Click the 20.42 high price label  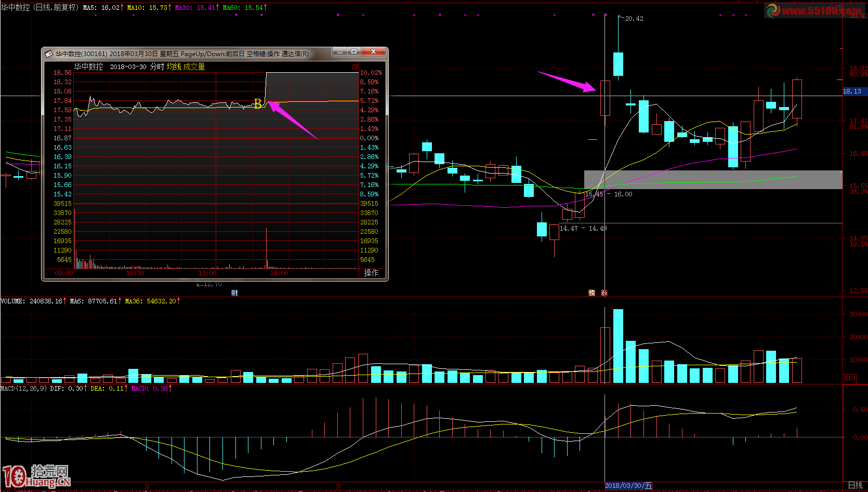click(x=634, y=19)
